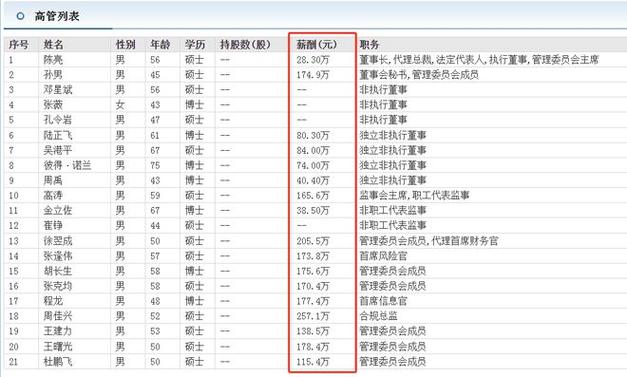Select the name 邓星斌

[58, 90]
